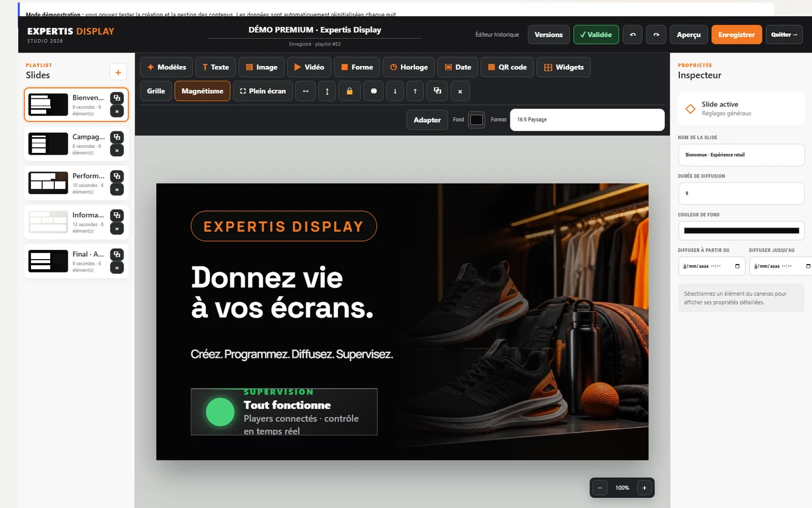The height and width of the screenshot is (508, 812).
Task: Insert a Vidéo element
Action: click(309, 67)
